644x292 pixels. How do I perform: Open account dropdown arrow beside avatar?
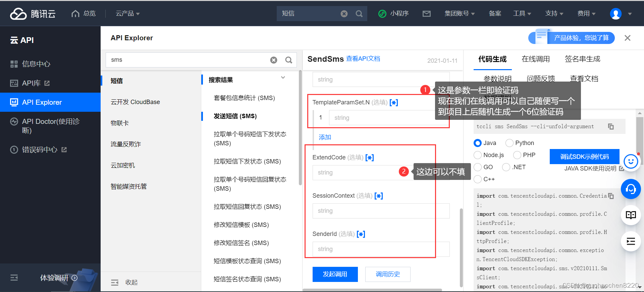point(630,14)
